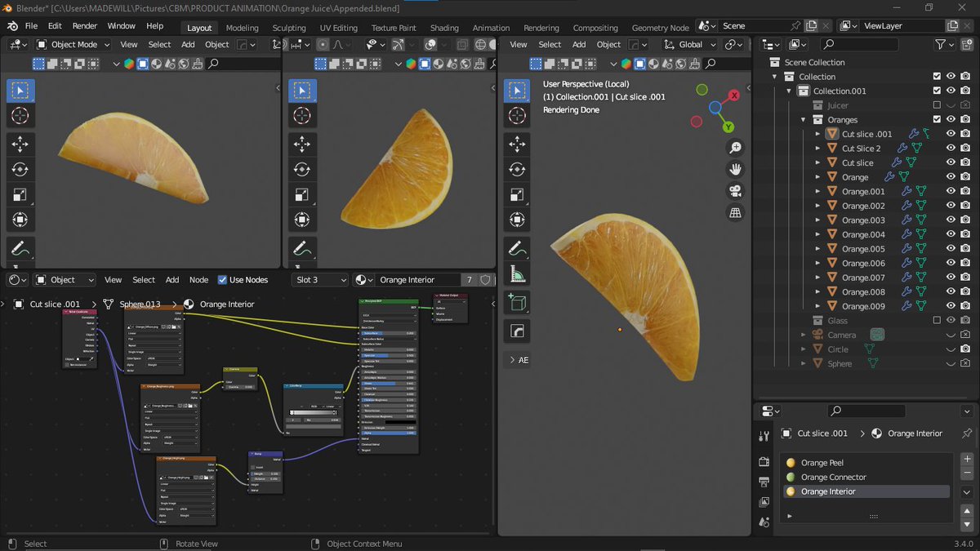Click the new collection icon in outliner
The image size is (980, 551).
[968, 44]
